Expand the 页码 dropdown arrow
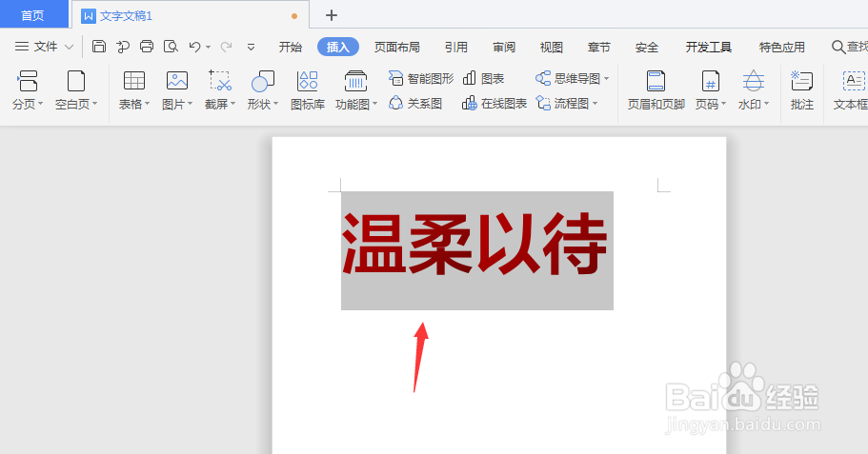Image resolution: width=868 pixels, height=454 pixels. [723, 104]
